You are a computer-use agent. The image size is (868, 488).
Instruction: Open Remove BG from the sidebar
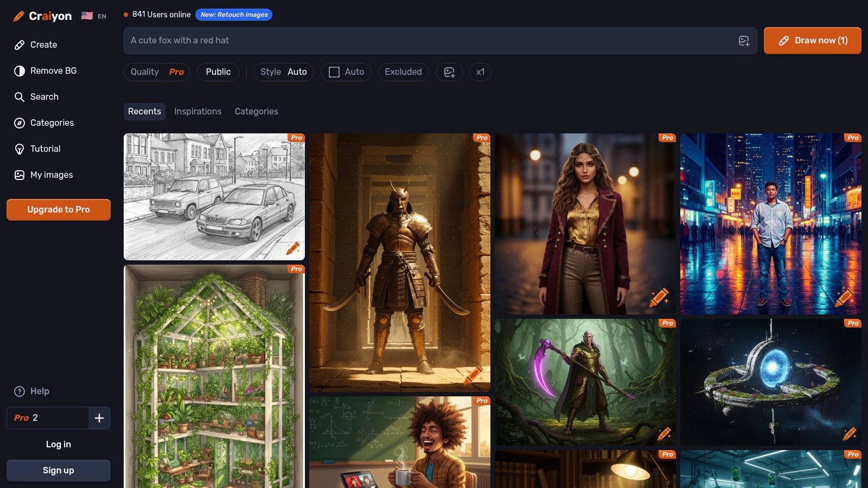53,71
